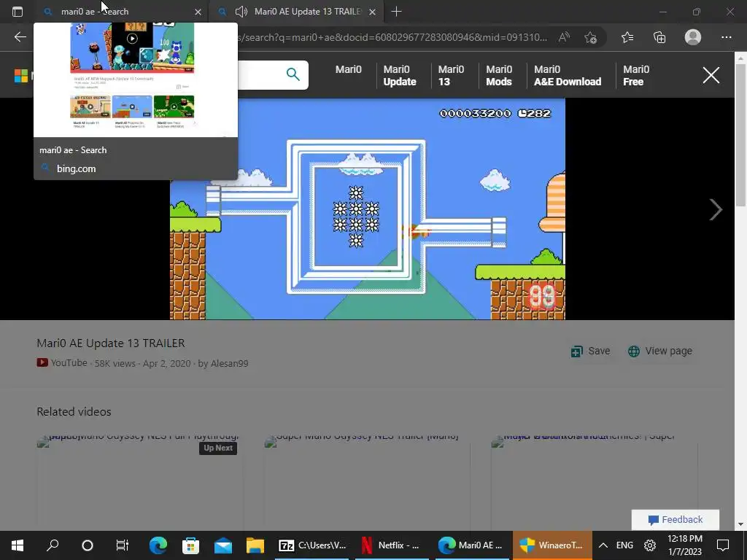The height and width of the screenshot is (560, 747).
Task: Activate Read aloud icon in address bar
Action: (x=564, y=37)
